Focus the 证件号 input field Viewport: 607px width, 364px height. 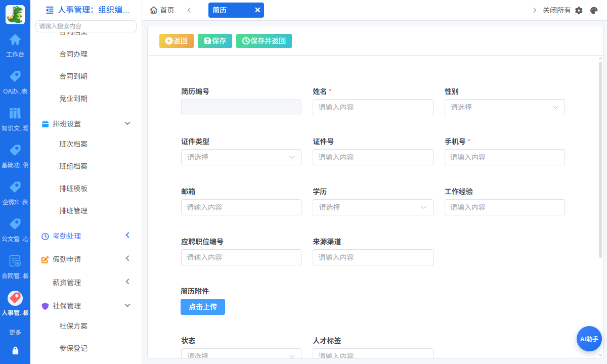[x=373, y=157]
